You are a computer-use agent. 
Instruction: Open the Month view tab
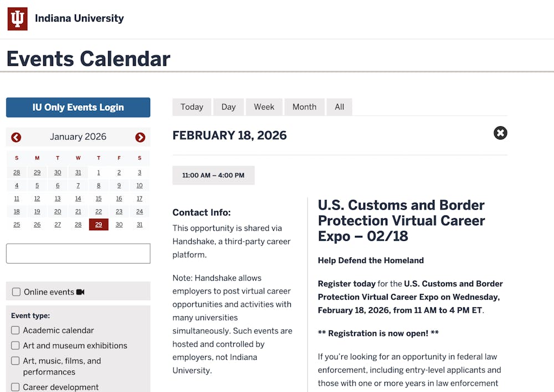[304, 107]
